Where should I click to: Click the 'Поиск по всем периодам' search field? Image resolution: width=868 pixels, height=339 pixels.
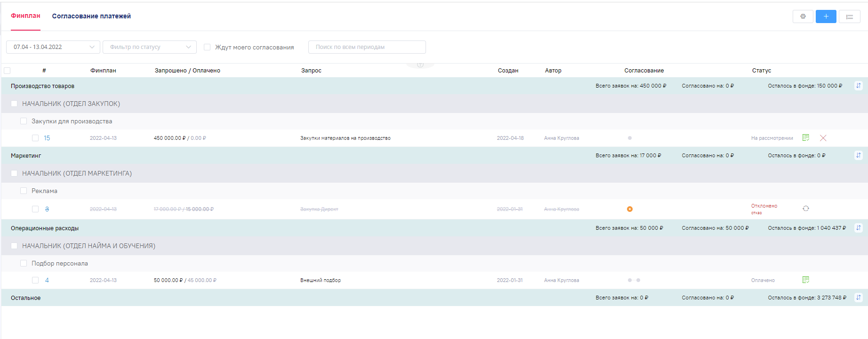pos(367,47)
